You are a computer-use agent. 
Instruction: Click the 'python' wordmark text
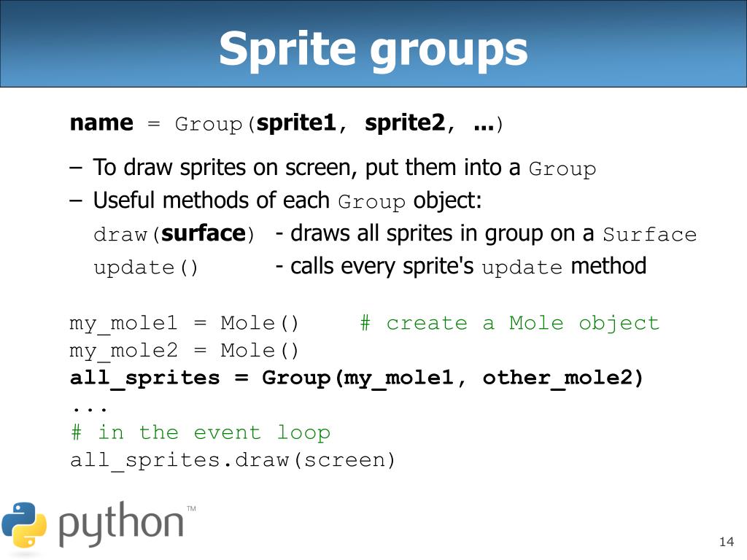[122, 524]
